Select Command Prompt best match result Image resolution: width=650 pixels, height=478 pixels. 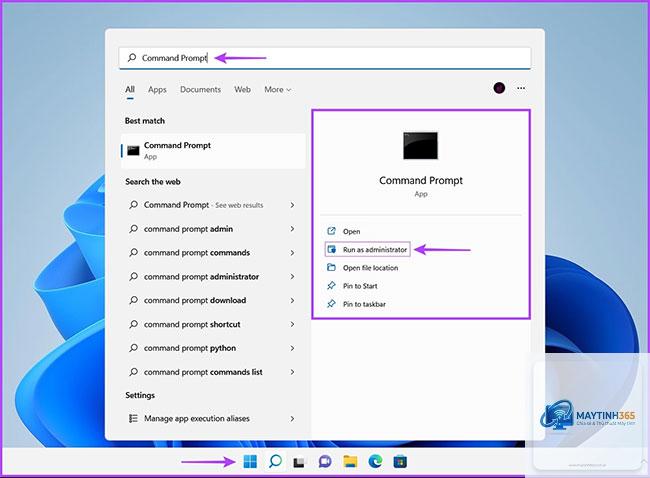[x=213, y=151]
